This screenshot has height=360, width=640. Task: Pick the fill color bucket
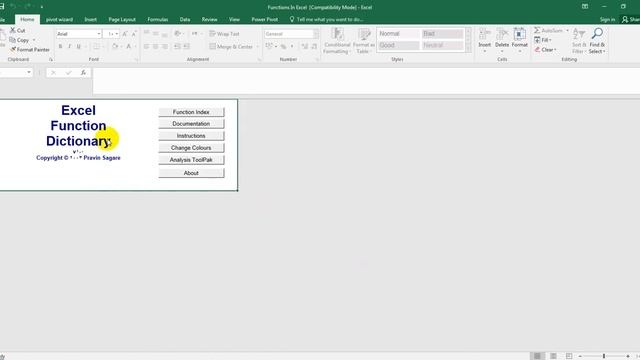115,47
